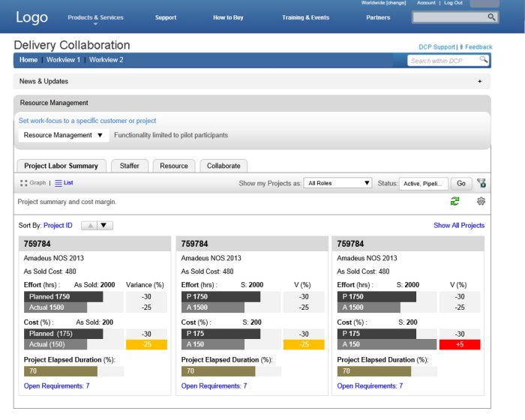
Task: Click the Go button
Action: 461,184
